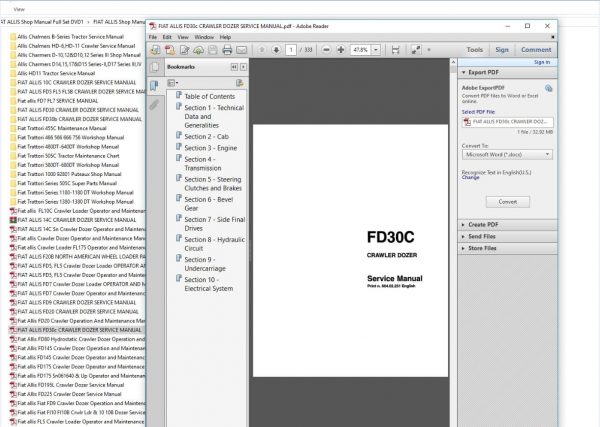Viewport: 600px width, 427px height.
Task: Select the Bookmarks panel ribbon icon
Action: (154, 86)
